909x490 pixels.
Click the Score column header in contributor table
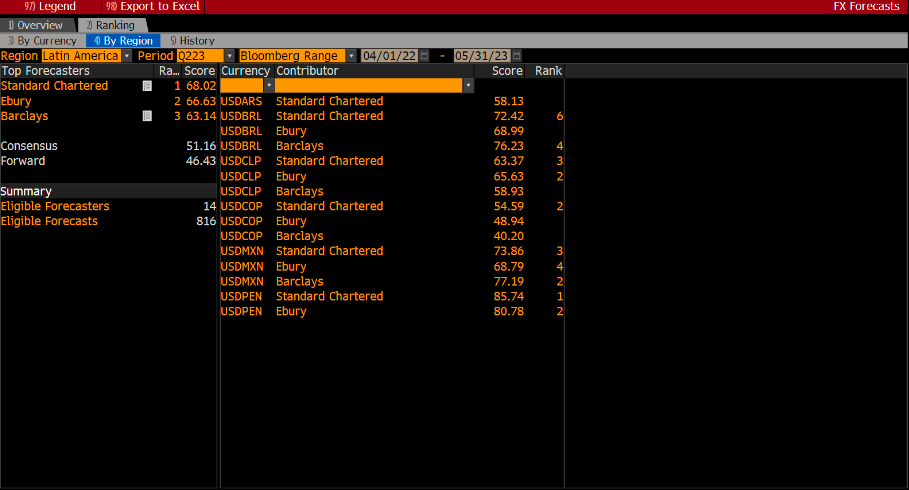pyautogui.click(x=507, y=71)
